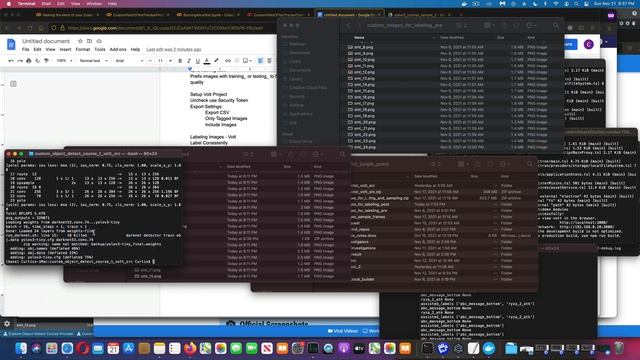Click the cloud save status icon
Viewport: 640px width, 360px height.
(x=99, y=41)
